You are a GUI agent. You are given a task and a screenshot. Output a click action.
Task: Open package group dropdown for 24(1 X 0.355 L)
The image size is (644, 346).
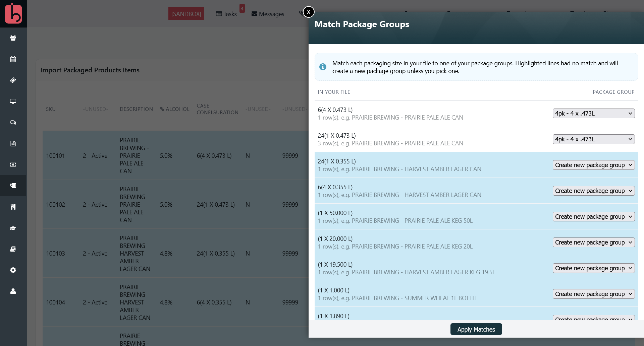coord(594,165)
